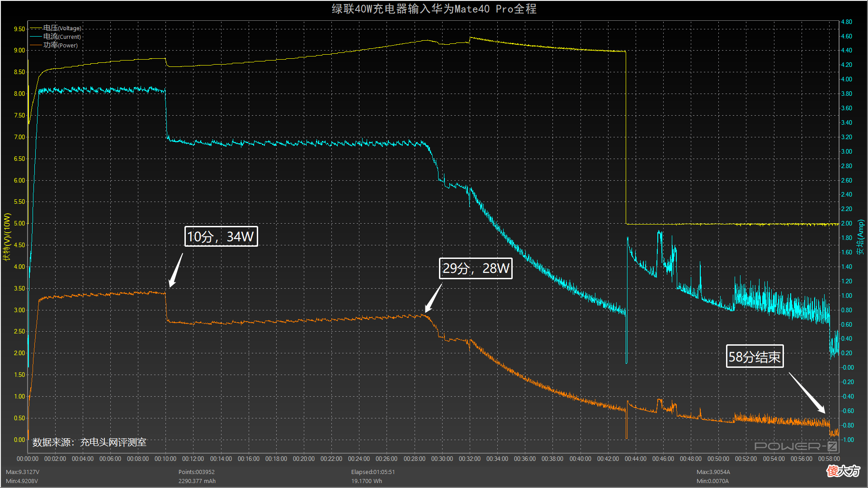This screenshot has width=868, height=488.
Task: Select the 电流(Current) legend label
Action: (x=62, y=37)
